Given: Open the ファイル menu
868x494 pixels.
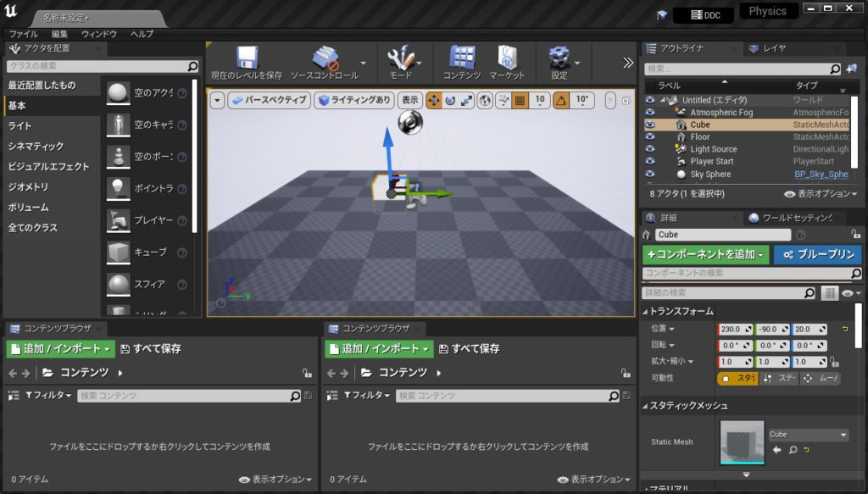Looking at the screenshot, I should point(23,34).
